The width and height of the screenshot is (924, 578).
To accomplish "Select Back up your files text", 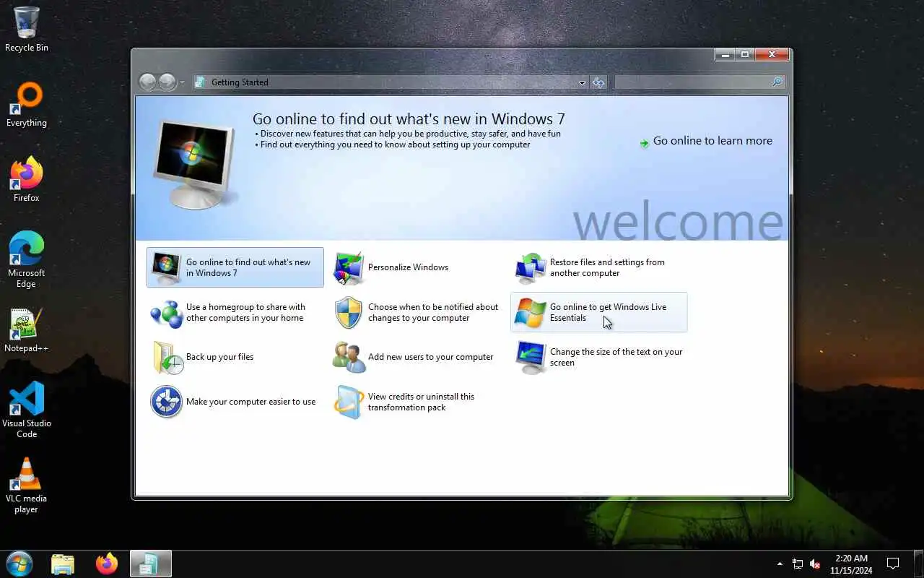I will (x=219, y=357).
